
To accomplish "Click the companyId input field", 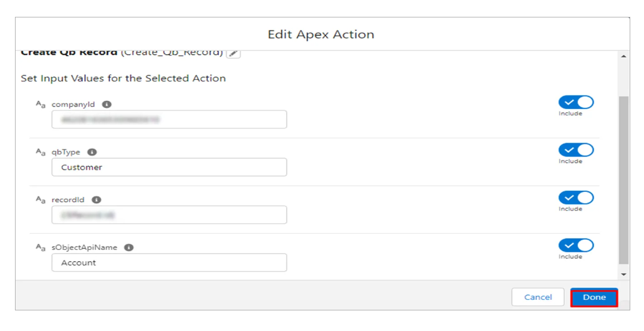I will [x=169, y=120].
